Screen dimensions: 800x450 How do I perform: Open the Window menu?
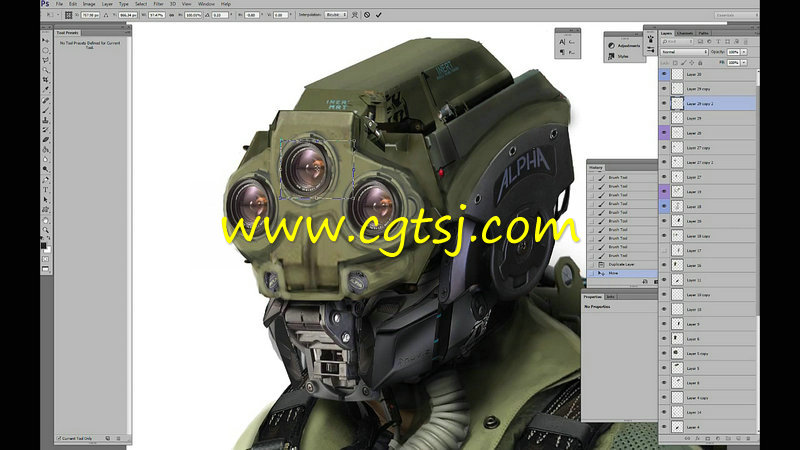[x=206, y=4]
